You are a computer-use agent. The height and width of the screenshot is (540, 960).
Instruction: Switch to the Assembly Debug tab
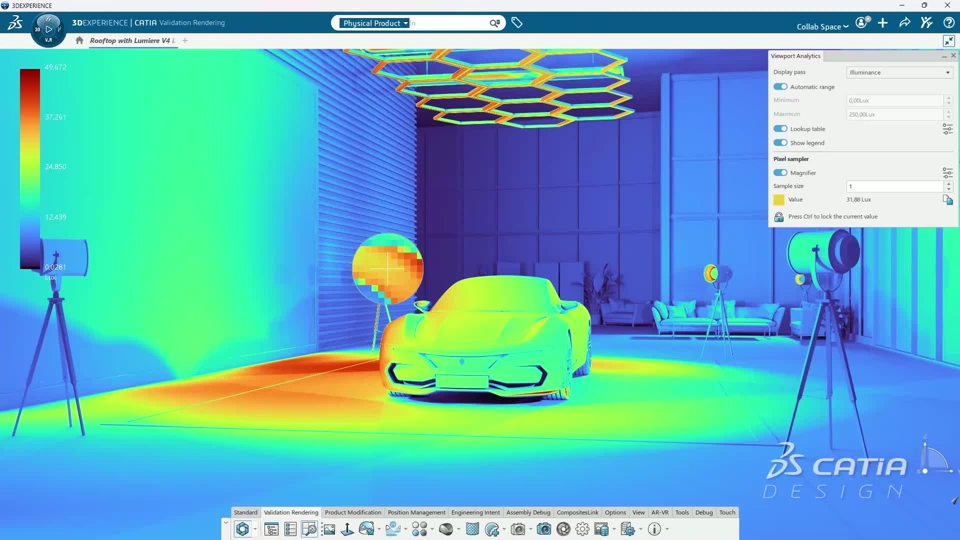tap(528, 512)
